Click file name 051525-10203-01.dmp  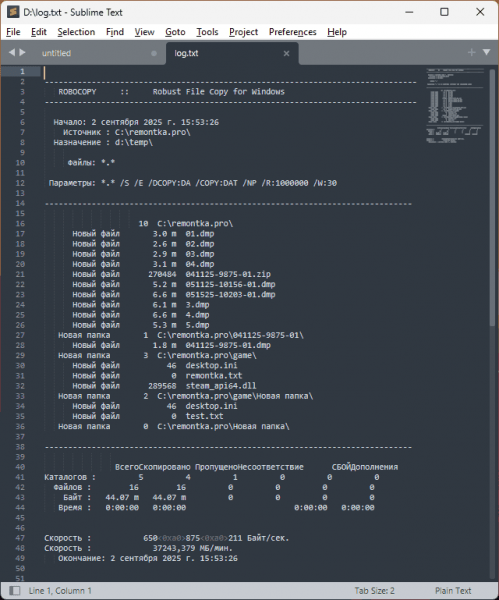[230, 295]
